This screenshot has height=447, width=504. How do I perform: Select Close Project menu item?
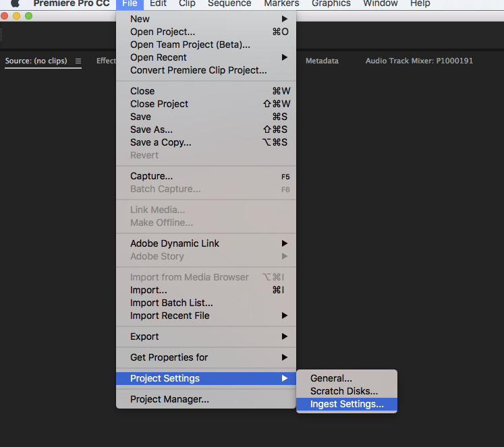coord(206,104)
